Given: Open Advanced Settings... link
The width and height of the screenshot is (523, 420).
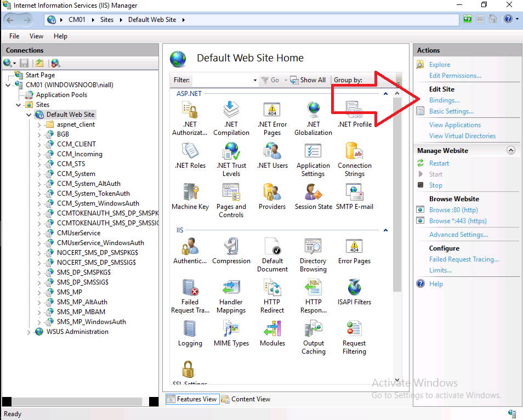Looking at the screenshot, I should (458, 235).
